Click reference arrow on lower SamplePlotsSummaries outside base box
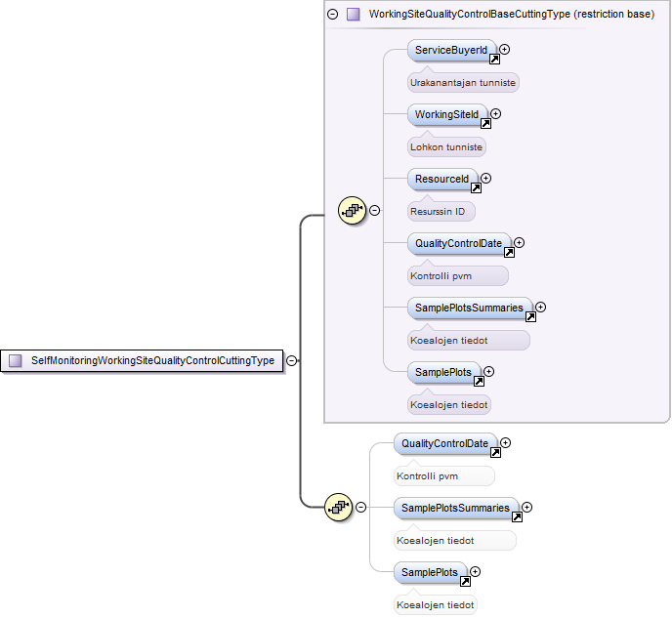 (x=517, y=516)
